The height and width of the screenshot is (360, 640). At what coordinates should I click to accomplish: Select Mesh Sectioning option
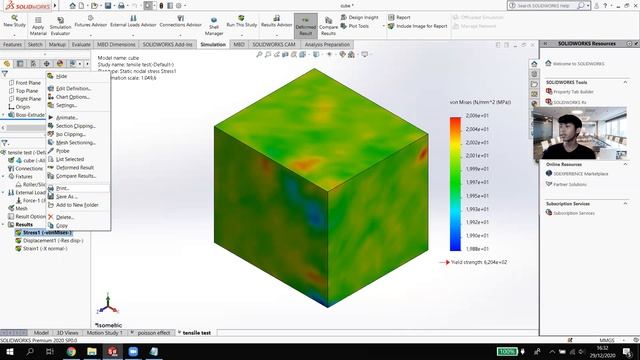coord(76,142)
